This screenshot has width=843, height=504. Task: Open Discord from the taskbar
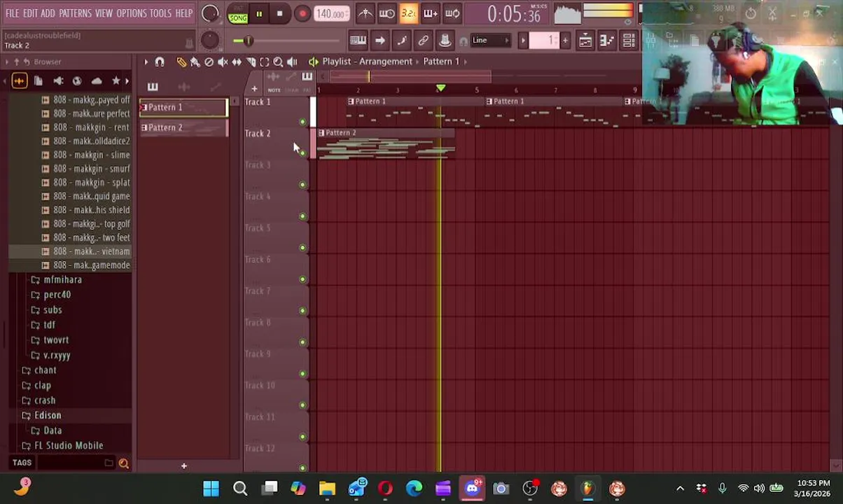473,488
